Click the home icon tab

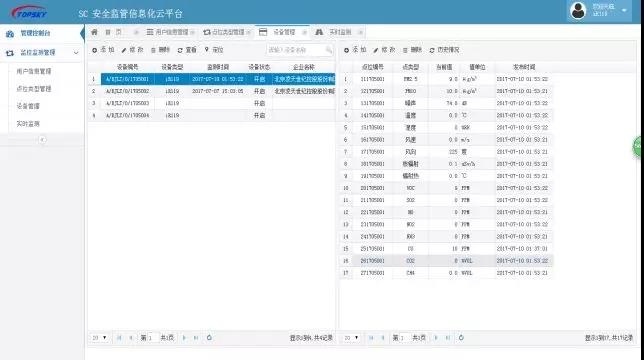[94, 32]
